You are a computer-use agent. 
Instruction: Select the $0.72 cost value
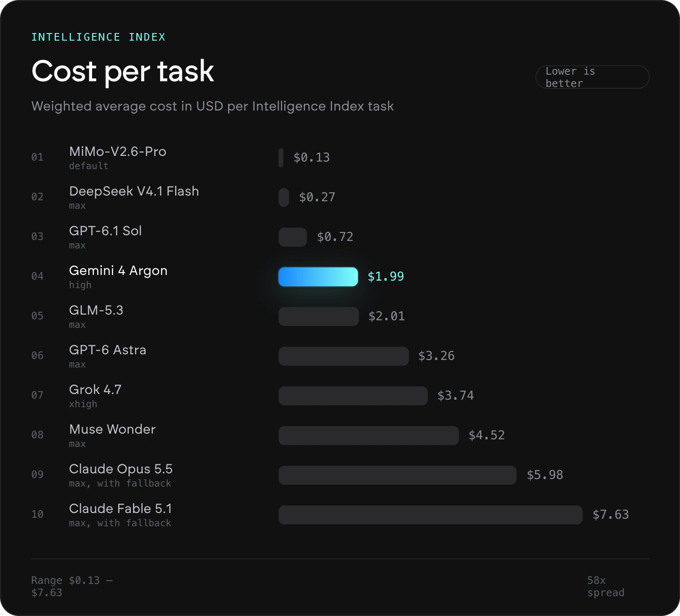(335, 237)
